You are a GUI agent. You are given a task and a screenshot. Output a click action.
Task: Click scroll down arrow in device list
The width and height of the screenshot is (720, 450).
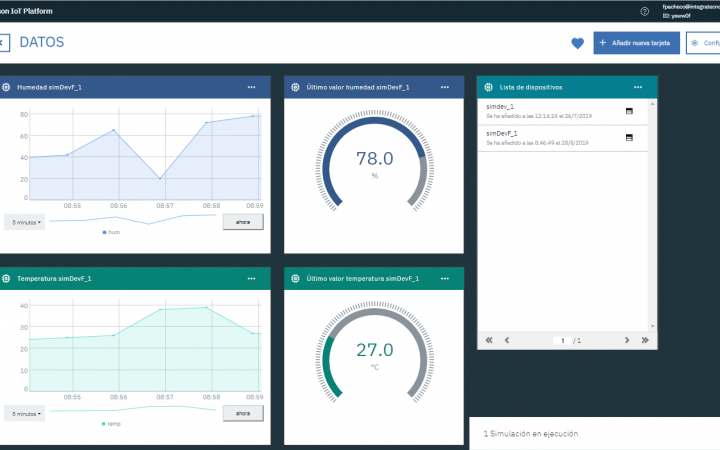point(652,326)
